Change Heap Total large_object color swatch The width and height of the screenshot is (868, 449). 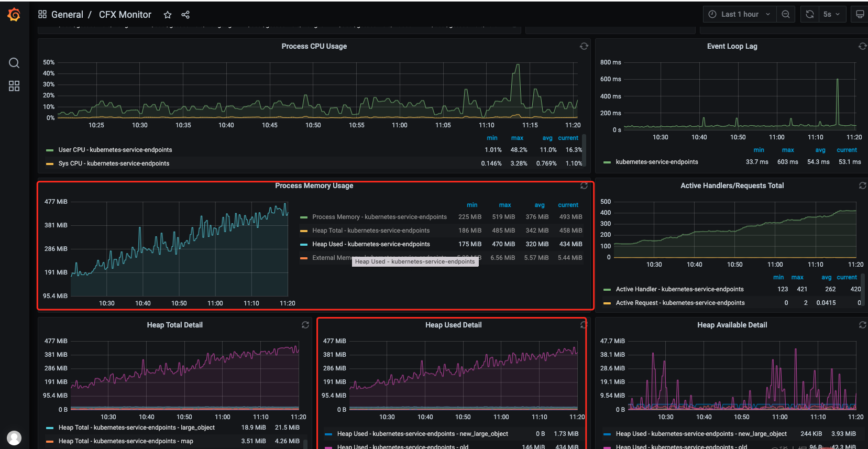[50, 428]
